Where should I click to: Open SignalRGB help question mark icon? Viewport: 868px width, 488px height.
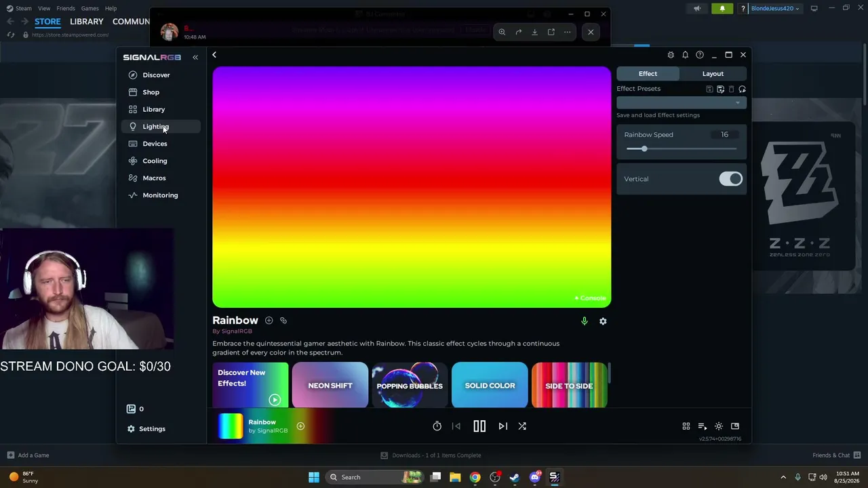pyautogui.click(x=700, y=55)
